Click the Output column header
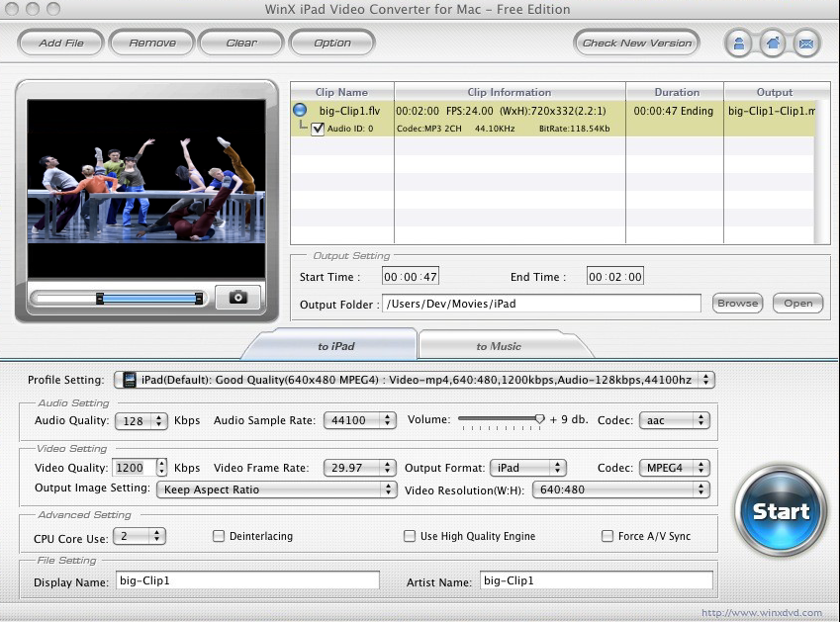The image size is (840, 622). pyautogui.click(x=775, y=92)
